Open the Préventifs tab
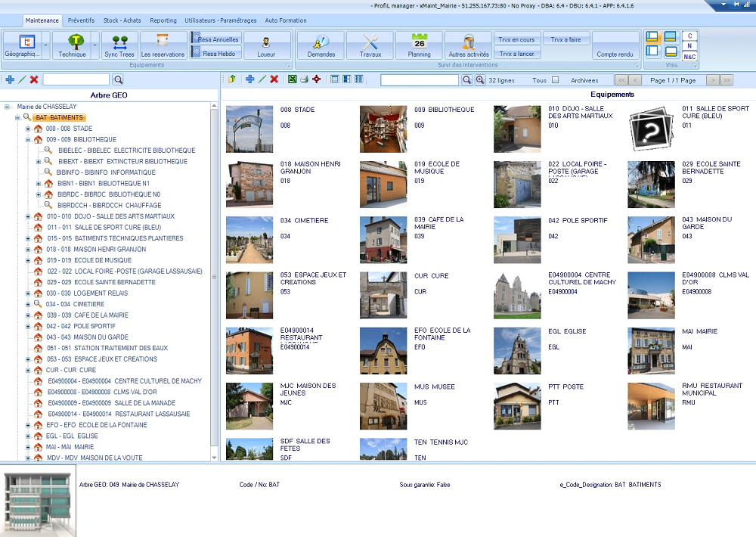 pyautogui.click(x=81, y=20)
